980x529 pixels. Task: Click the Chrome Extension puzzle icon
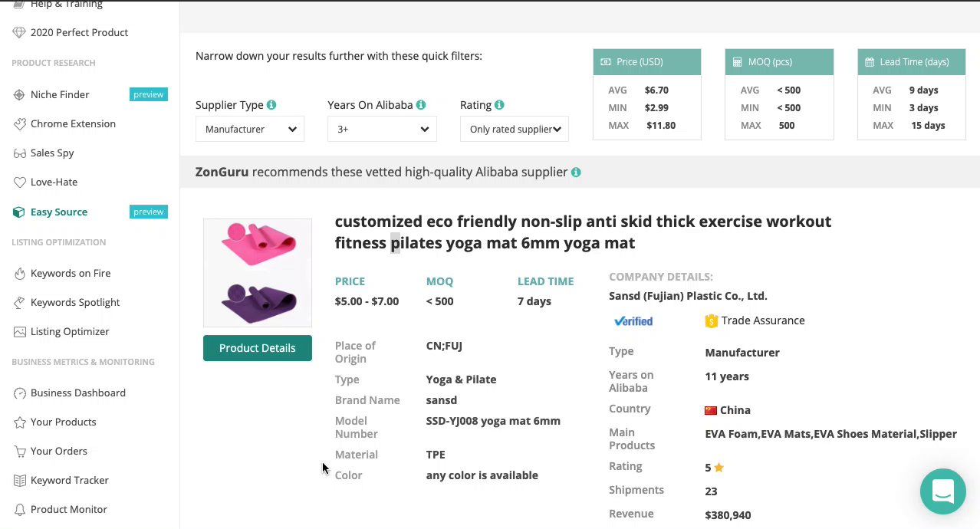coord(19,123)
